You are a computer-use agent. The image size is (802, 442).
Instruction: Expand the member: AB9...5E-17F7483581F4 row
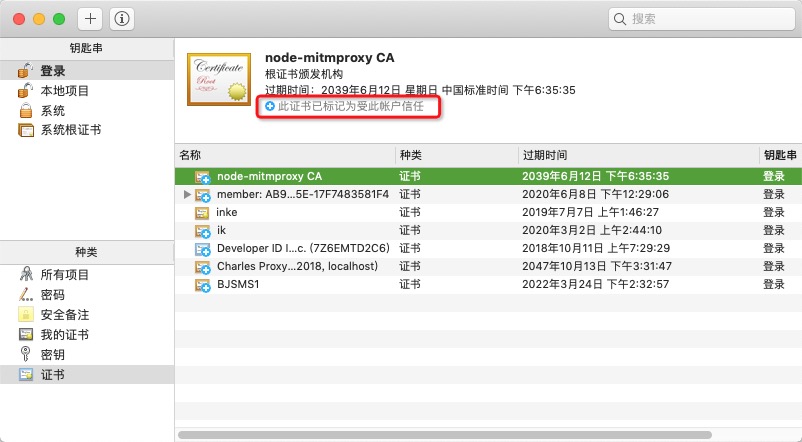click(x=187, y=194)
